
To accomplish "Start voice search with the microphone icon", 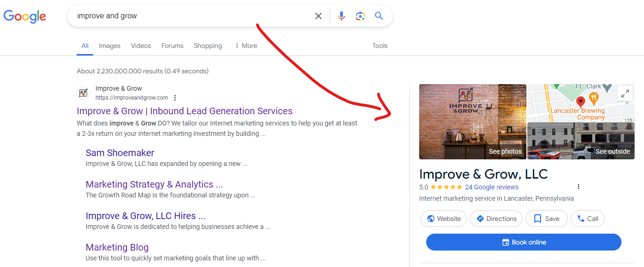I will (x=342, y=16).
